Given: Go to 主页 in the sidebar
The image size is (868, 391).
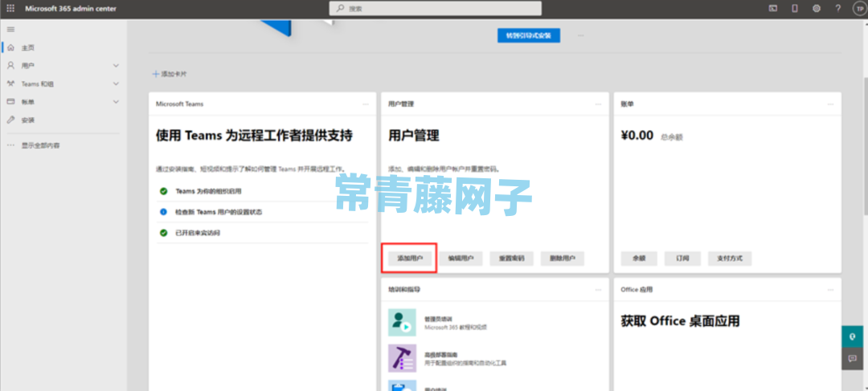Looking at the screenshot, I should click(27, 48).
